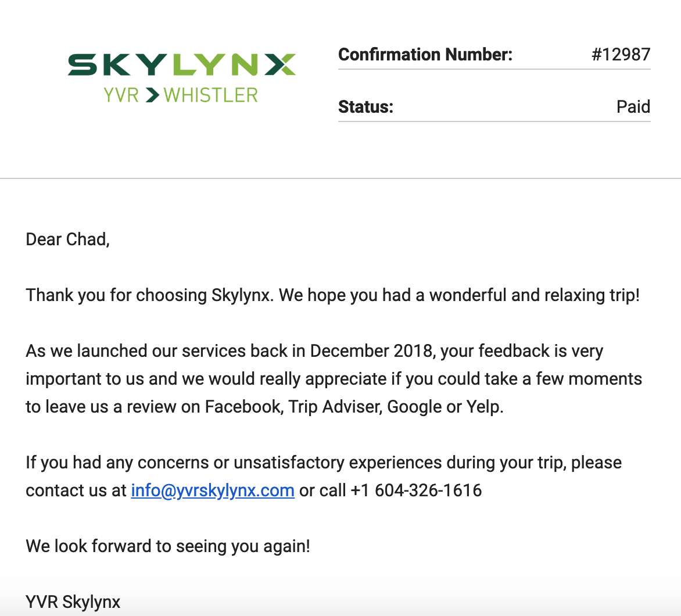Click the confirmation number #12987

[x=621, y=55]
